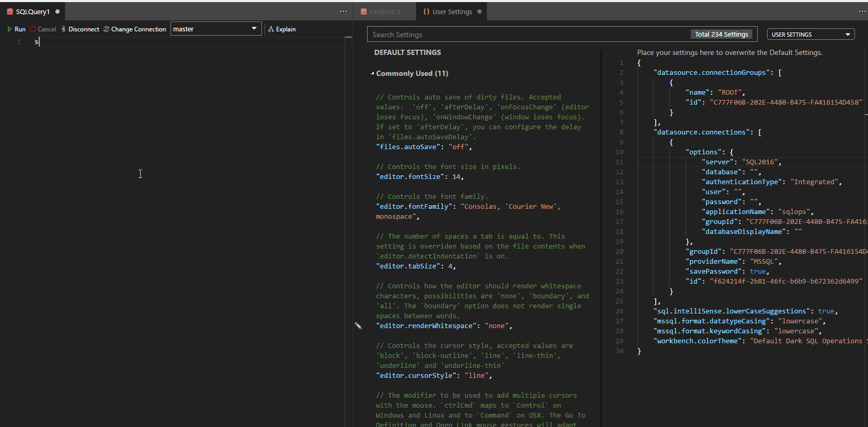Click the "providerName": "MSSQL" line

pyautogui.click(x=733, y=262)
